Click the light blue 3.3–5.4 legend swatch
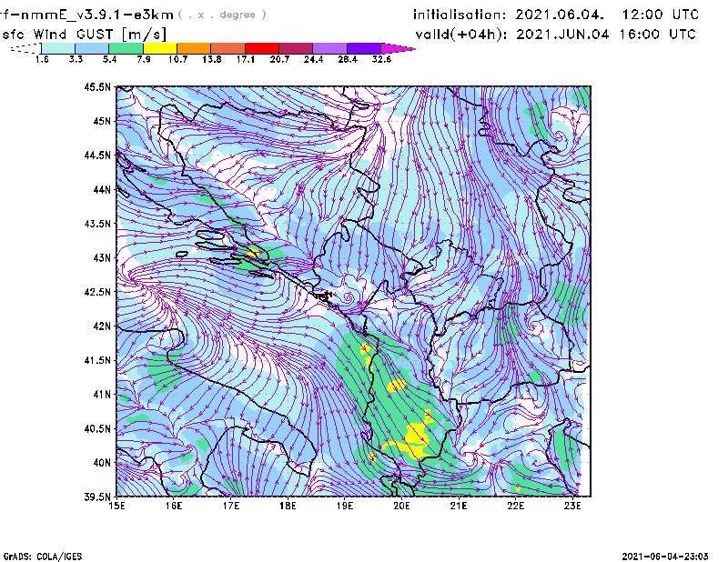 (x=92, y=48)
